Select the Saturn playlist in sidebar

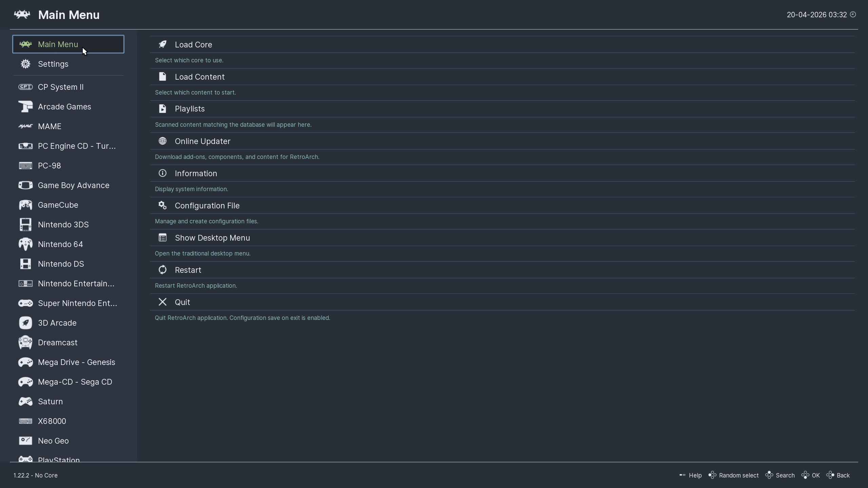click(50, 402)
